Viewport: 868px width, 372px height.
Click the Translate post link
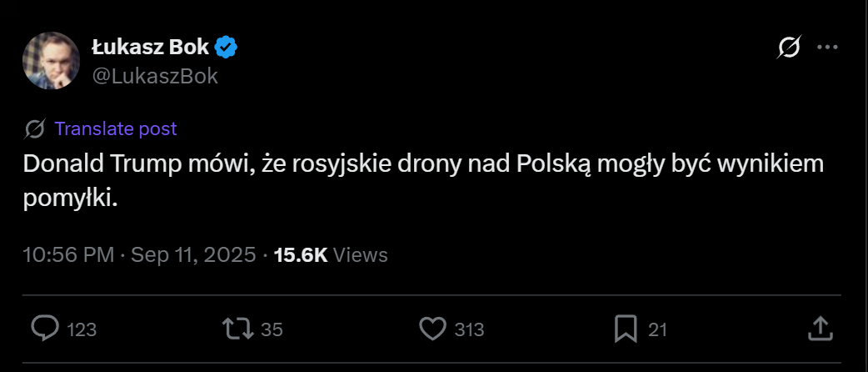click(116, 128)
